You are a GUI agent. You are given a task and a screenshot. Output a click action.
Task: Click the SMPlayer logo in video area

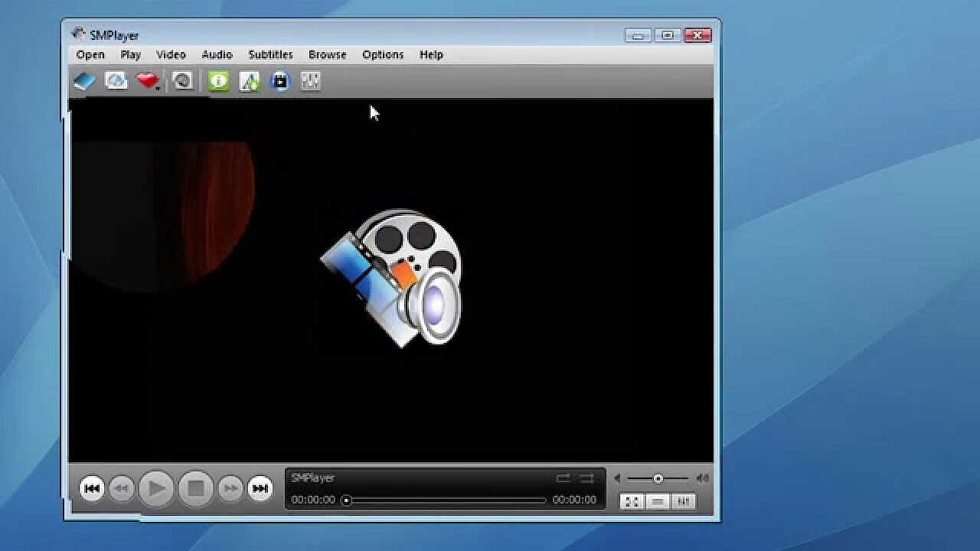click(x=391, y=277)
